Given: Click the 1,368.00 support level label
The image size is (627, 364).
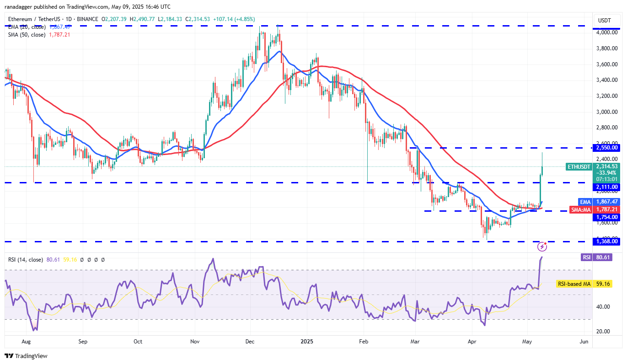Looking at the screenshot, I should 606,241.
